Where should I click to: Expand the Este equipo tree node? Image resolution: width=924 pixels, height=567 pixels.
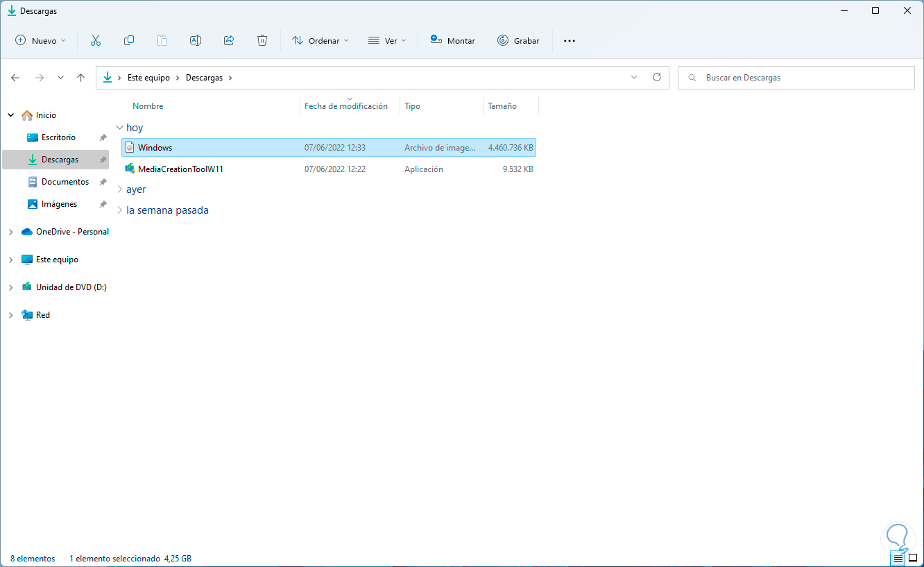10,260
